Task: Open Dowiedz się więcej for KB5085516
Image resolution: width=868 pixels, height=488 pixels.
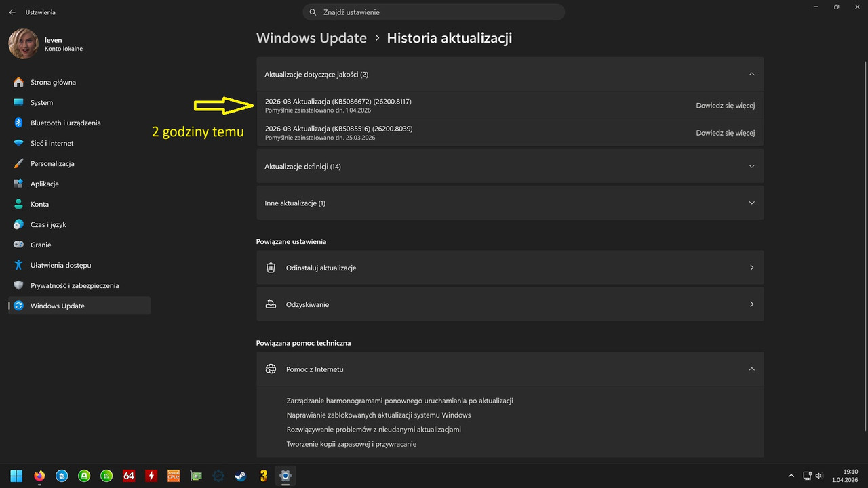Action: 725,133
